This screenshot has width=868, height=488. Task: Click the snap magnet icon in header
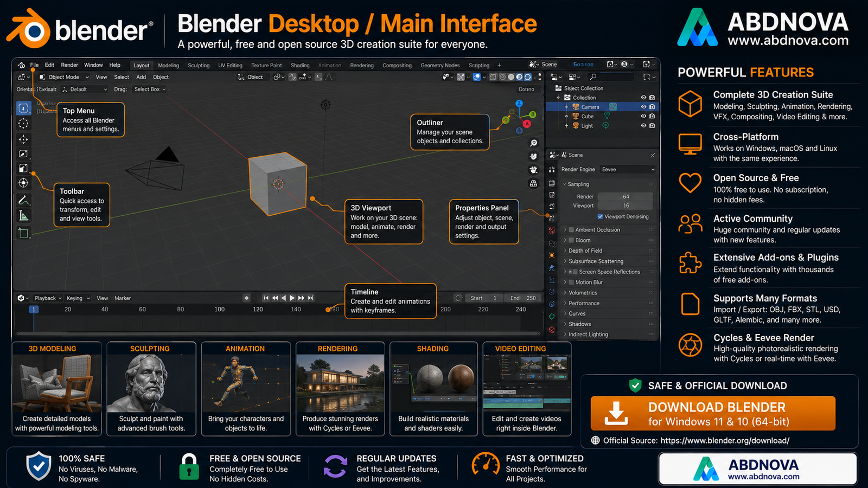tap(292, 77)
